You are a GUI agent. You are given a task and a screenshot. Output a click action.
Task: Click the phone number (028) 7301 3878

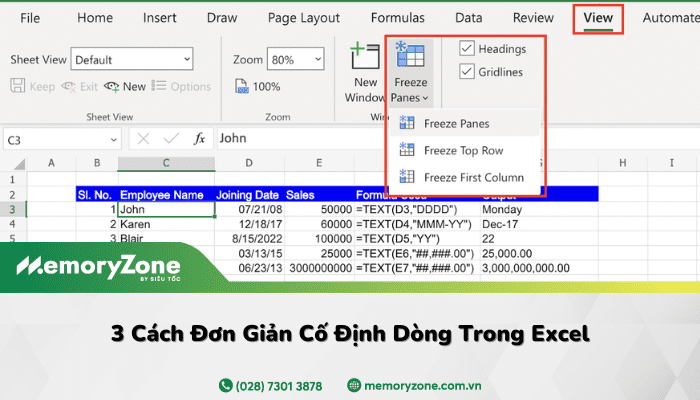tap(271, 386)
